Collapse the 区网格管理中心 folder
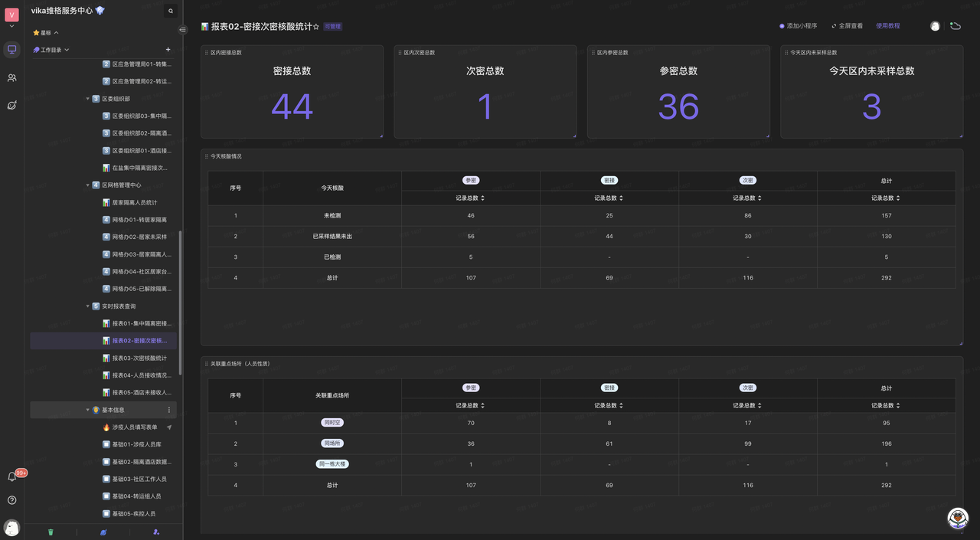 tap(87, 185)
